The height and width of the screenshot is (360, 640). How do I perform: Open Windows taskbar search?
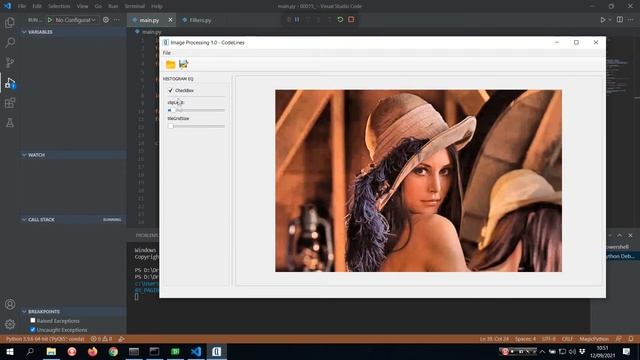coord(30,351)
